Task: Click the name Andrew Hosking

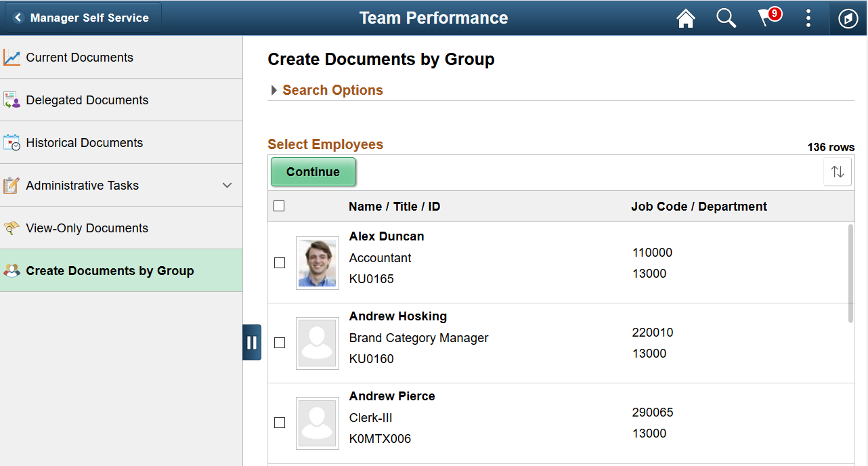Action: pyautogui.click(x=398, y=316)
